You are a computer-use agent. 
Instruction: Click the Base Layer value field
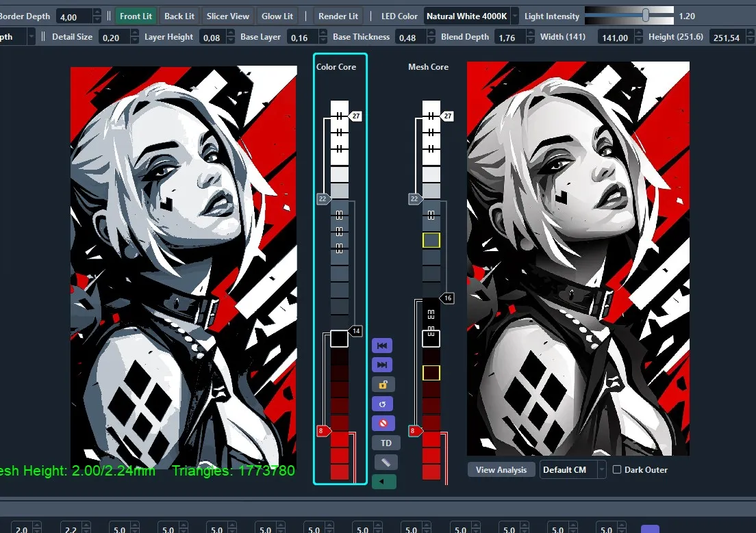coord(302,37)
